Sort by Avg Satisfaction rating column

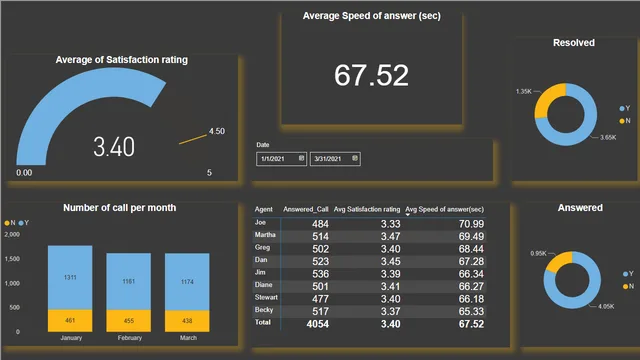367,209
